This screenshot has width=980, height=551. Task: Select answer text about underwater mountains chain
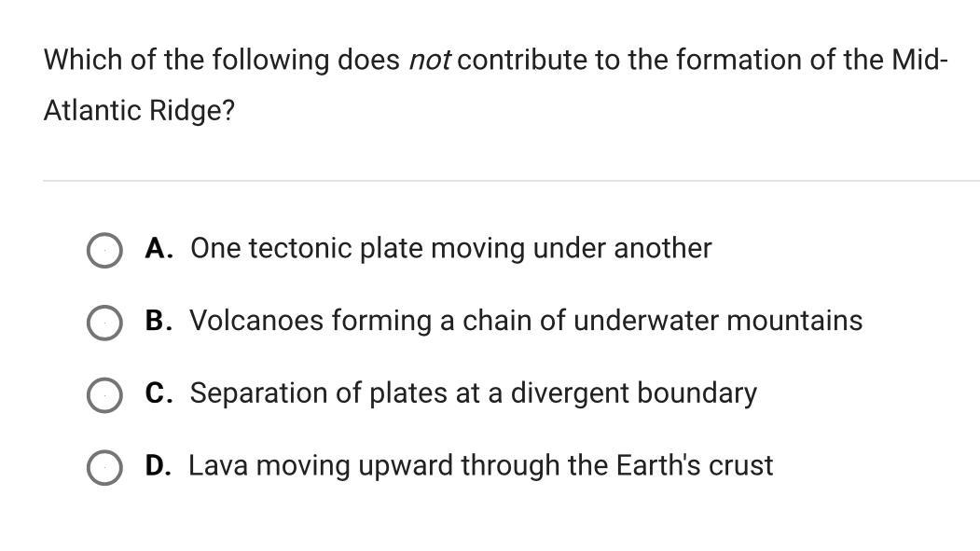coord(526,321)
